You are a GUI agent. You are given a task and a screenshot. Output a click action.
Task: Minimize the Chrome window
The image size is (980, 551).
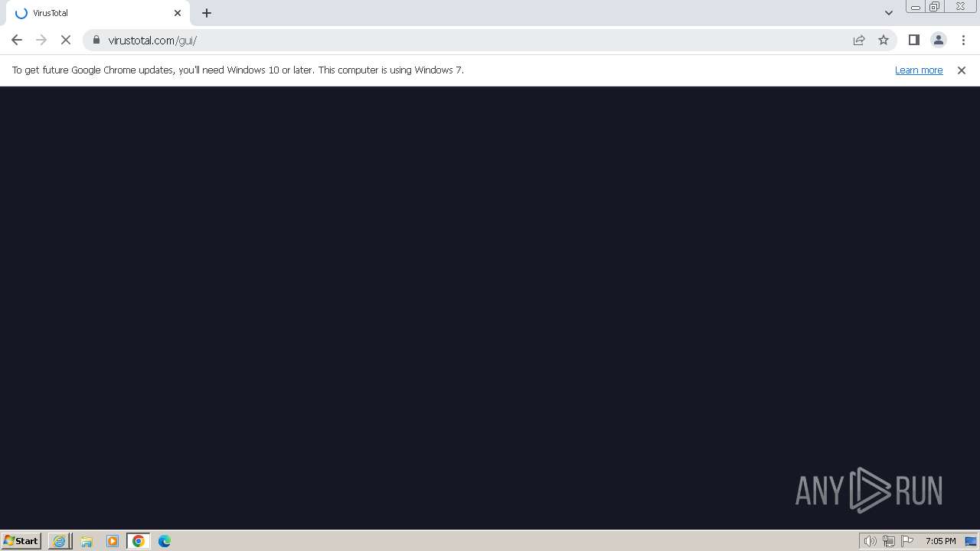tap(915, 7)
